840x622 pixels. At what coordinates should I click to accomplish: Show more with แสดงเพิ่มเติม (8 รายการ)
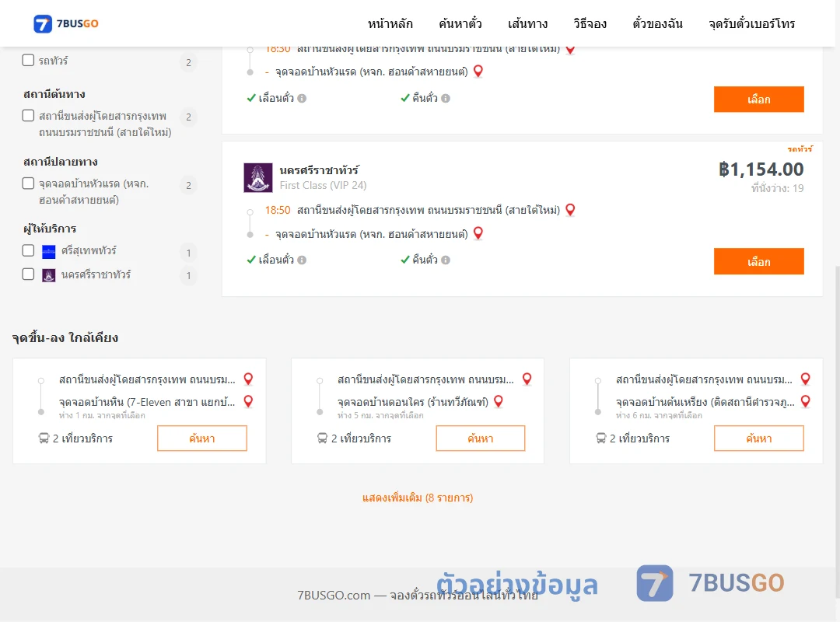(418, 498)
